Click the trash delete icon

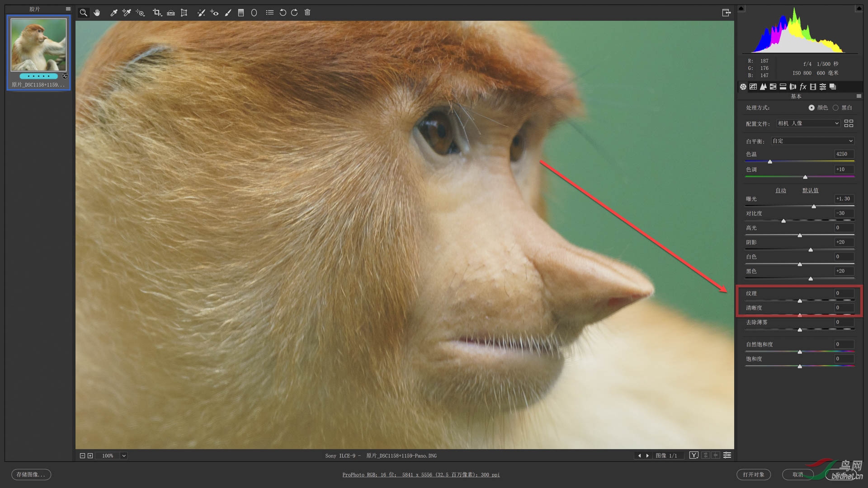pyautogui.click(x=307, y=13)
